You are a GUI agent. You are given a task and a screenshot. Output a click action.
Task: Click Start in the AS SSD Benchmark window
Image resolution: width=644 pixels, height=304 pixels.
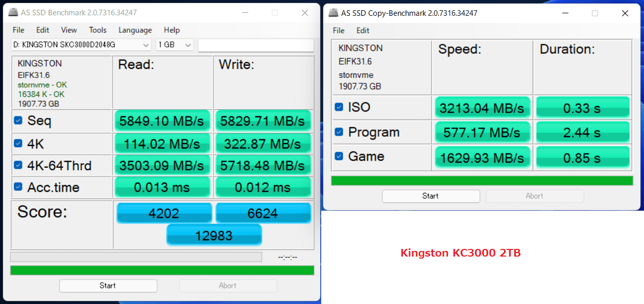(x=108, y=286)
